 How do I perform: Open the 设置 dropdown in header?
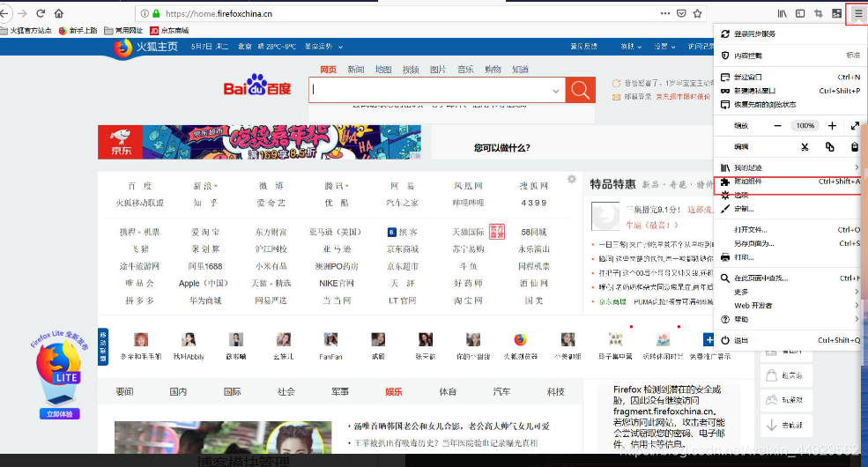pyautogui.click(x=664, y=47)
